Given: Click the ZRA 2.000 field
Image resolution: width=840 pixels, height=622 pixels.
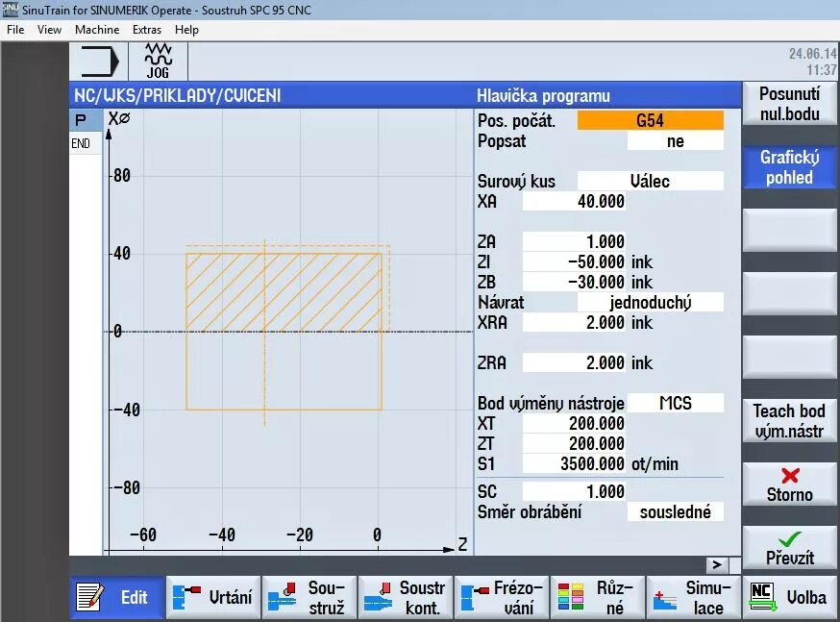Looking at the screenshot, I should pyautogui.click(x=575, y=363).
